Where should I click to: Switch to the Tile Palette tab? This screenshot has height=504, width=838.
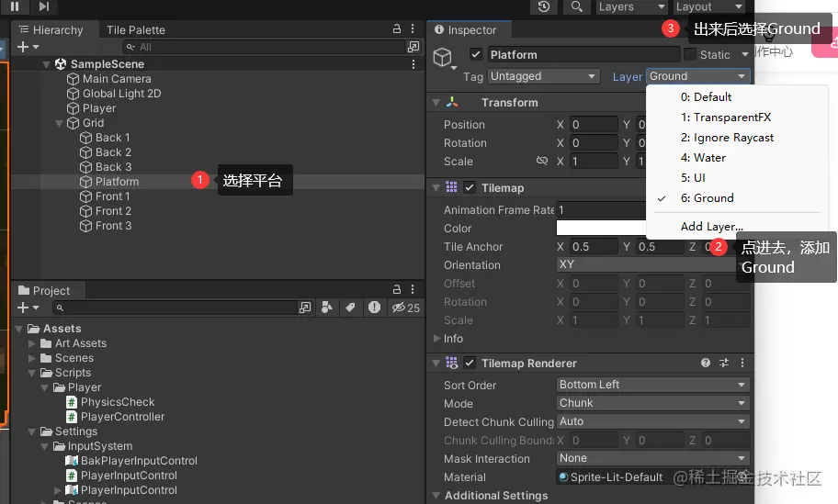click(136, 30)
